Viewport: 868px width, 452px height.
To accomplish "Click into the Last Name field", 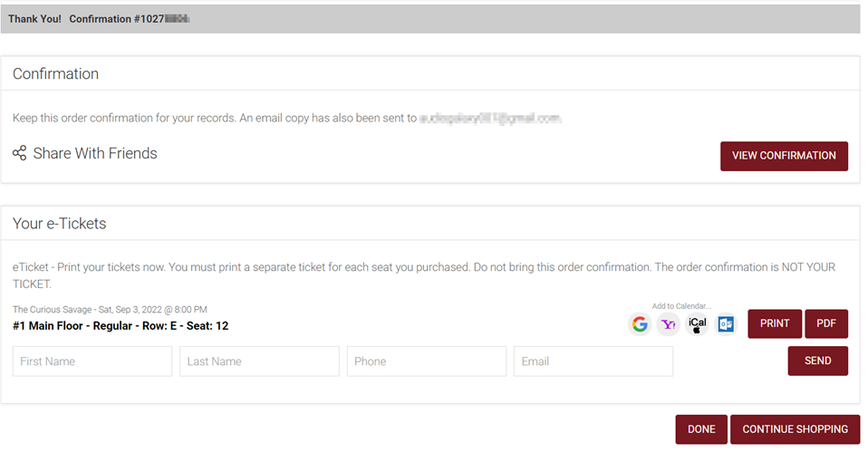I will pyautogui.click(x=259, y=361).
